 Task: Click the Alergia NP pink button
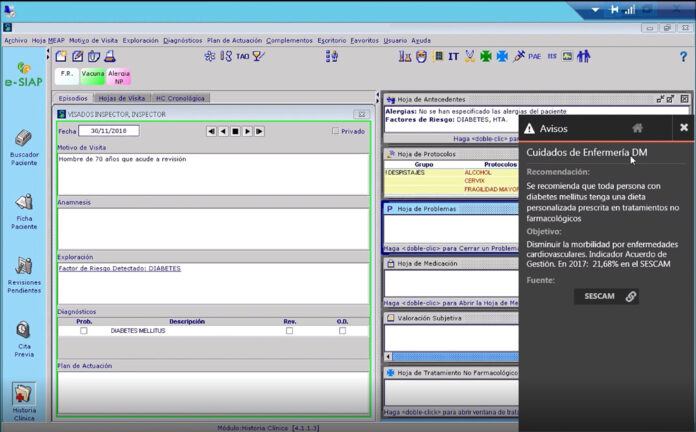119,75
